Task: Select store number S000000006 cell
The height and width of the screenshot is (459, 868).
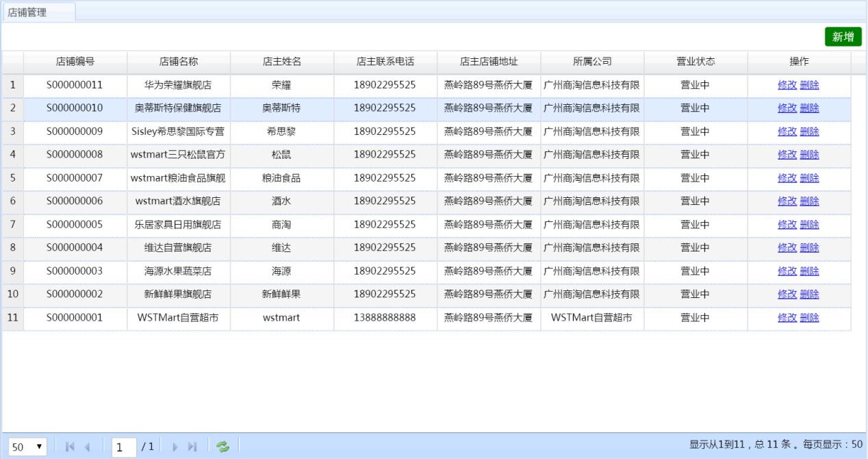Action: coord(75,201)
